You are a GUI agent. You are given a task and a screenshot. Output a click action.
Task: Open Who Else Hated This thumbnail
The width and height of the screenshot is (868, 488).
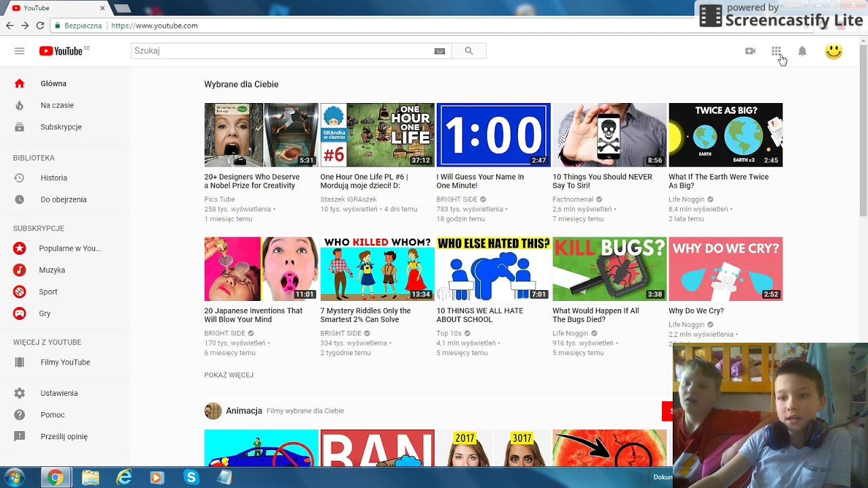493,268
